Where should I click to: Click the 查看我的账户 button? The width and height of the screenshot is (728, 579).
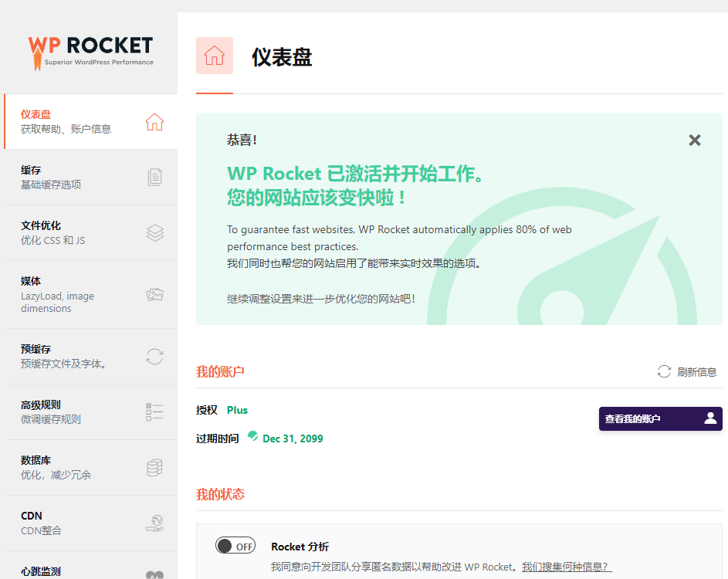click(661, 419)
